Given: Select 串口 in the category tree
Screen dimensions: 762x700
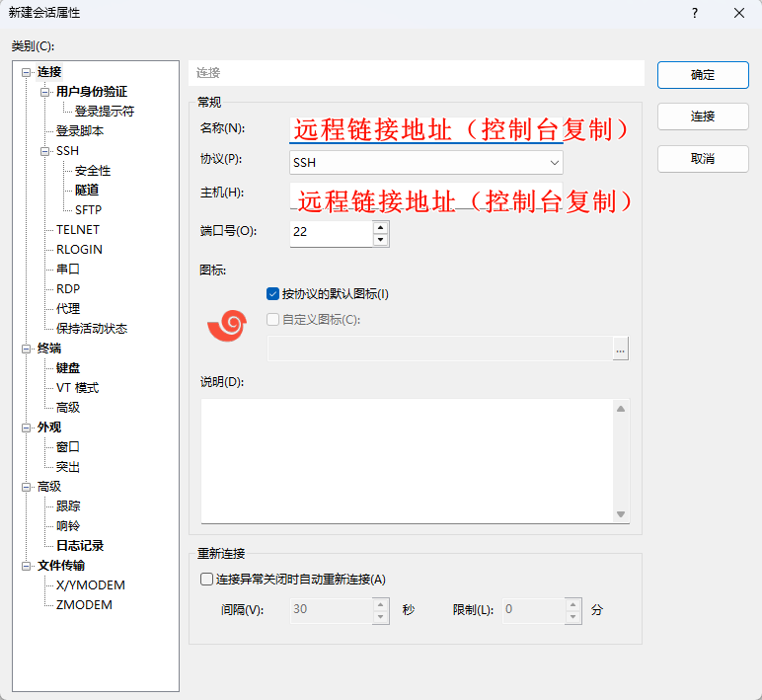Looking at the screenshot, I should (x=67, y=269).
